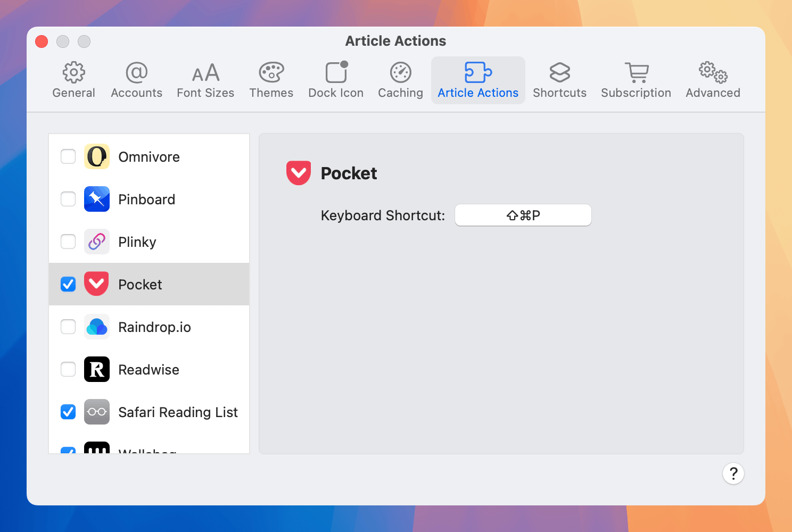Select the Pinboard row label
This screenshot has width=792, height=532.
click(147, 199)
